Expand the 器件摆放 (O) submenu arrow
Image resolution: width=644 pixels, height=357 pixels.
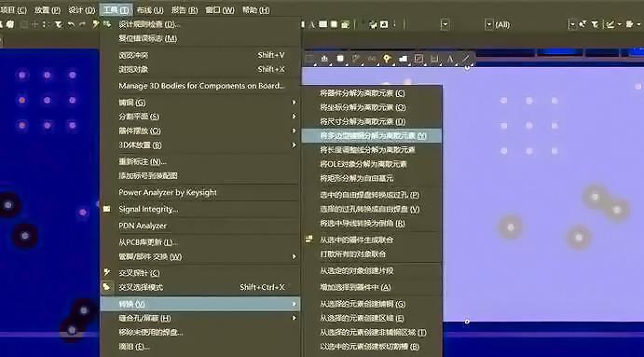pos(295,130)
